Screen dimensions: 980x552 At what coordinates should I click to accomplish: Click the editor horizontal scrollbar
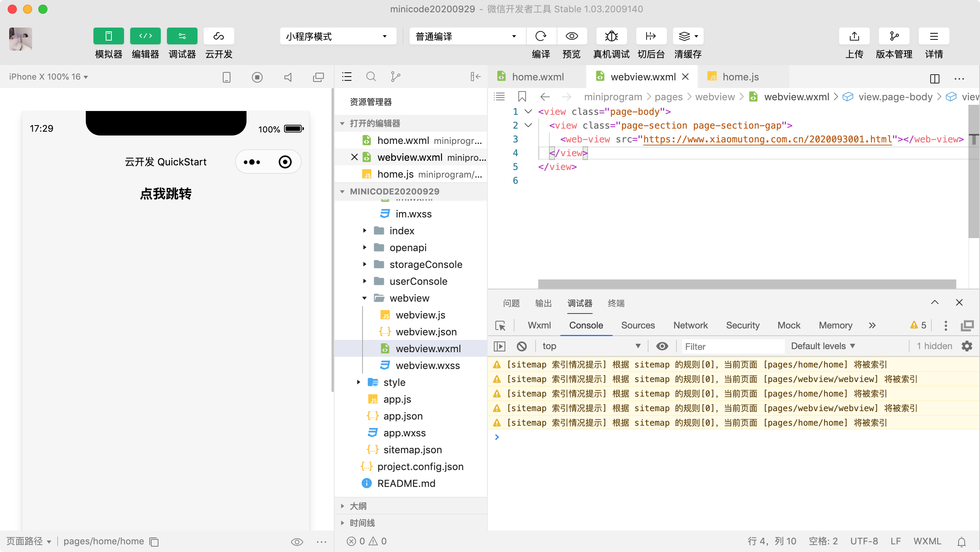(746, 284)
